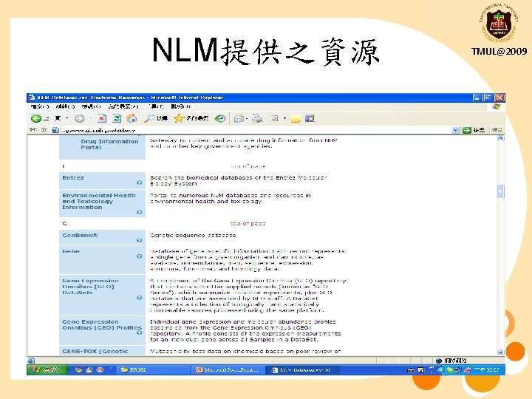Open the Links (連結) toolbar label
The image size is (532, 399).
(497, 130)
